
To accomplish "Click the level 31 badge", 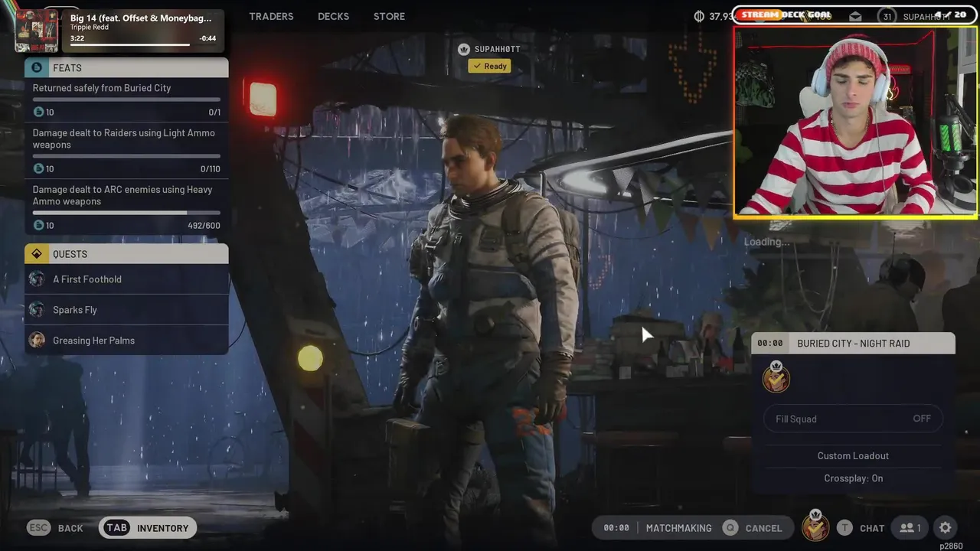I will click(887, 16).
